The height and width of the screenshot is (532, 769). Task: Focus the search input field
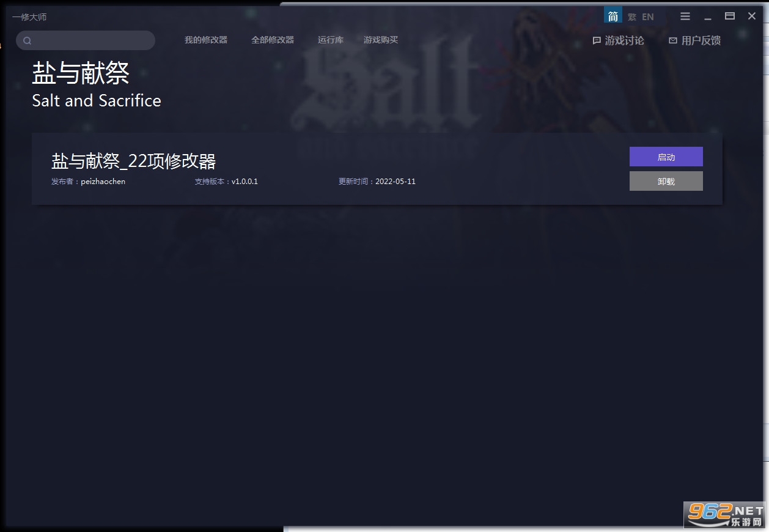pos(86,40)
